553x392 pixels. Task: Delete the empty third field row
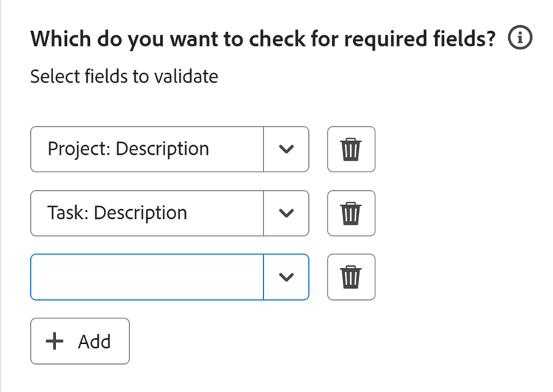(x=351, y=277)
